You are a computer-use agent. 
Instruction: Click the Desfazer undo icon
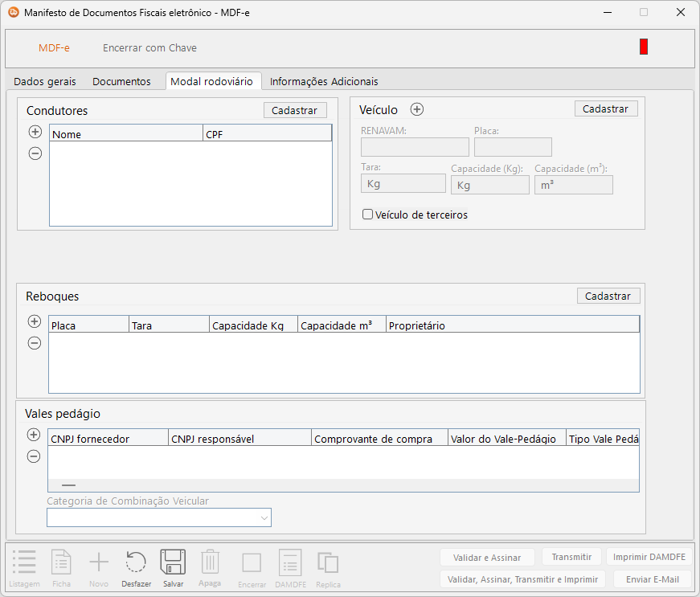click(x=136, y=562)
